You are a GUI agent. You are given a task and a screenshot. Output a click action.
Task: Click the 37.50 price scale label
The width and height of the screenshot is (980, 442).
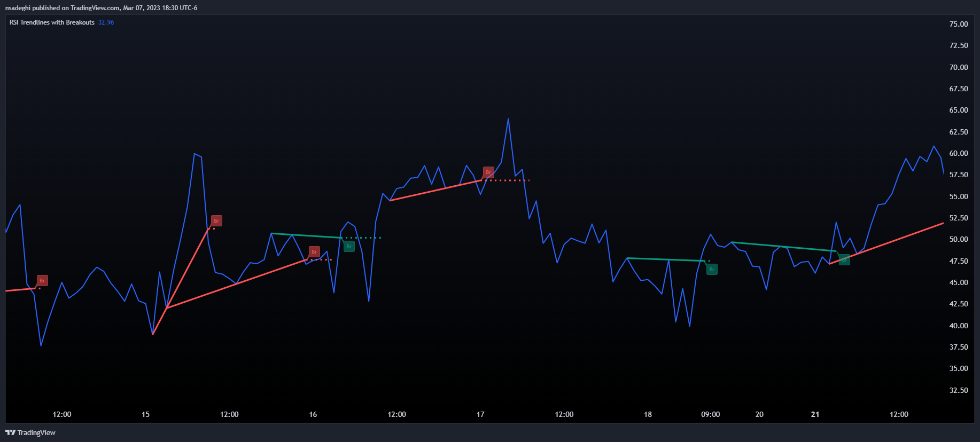tap(959, 347)
